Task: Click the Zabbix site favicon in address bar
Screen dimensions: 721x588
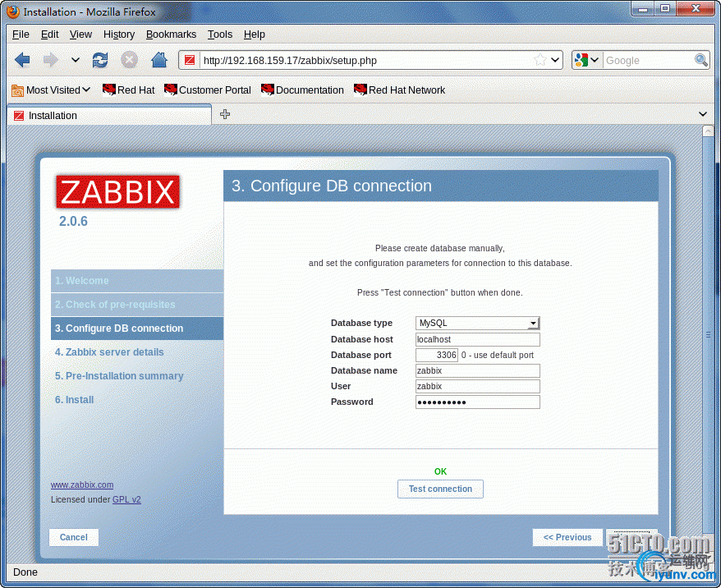Action: 190,60
